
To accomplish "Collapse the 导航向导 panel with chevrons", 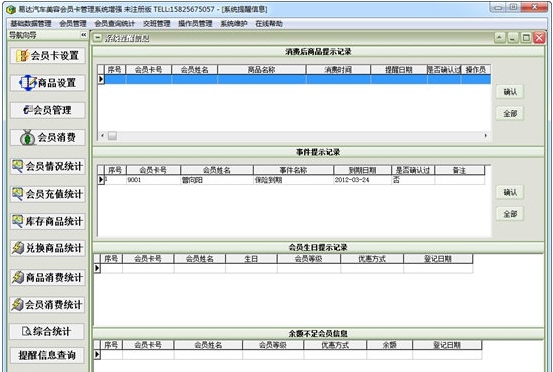I will pos(84,35).
